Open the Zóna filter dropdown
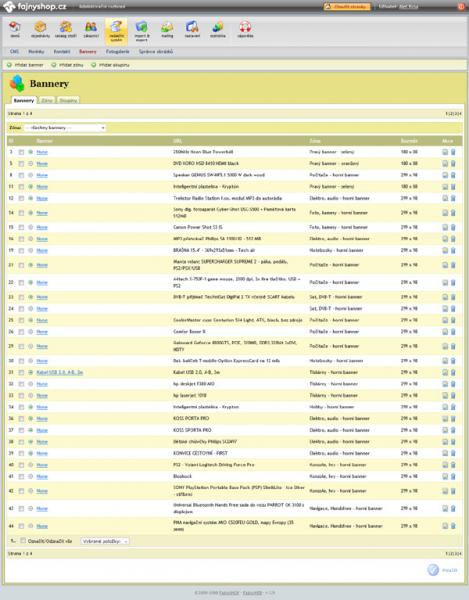 pos(65,128)
